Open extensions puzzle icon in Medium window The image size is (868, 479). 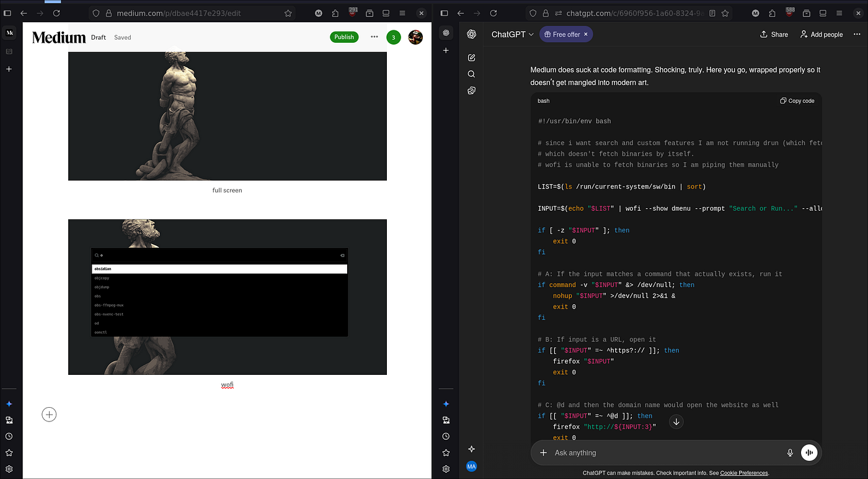(335, 13)
